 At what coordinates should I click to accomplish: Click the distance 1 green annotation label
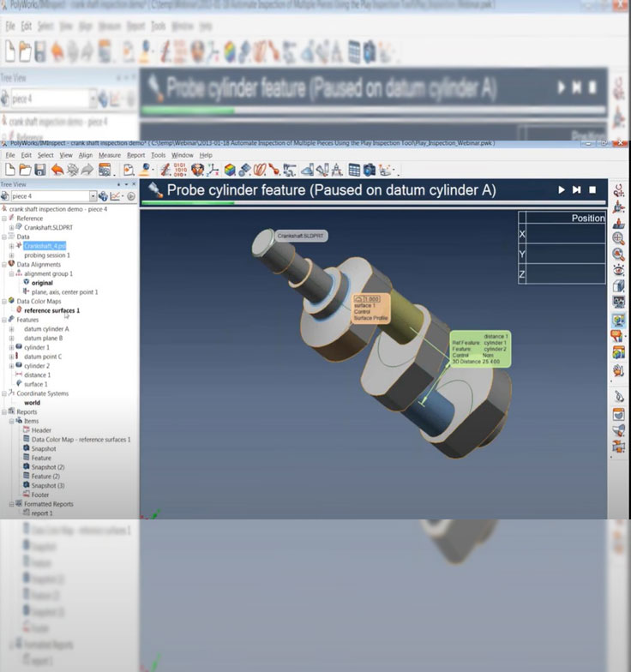(480, 349)
